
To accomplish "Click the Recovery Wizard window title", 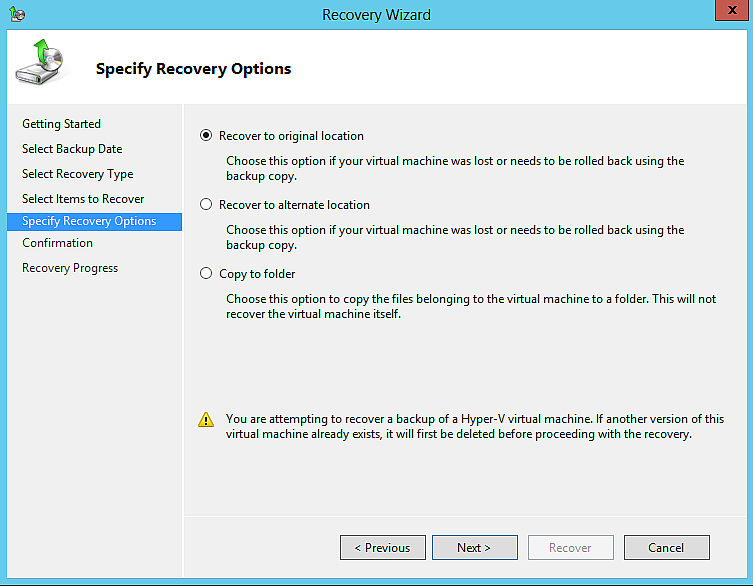I will [x=376, y=15].
